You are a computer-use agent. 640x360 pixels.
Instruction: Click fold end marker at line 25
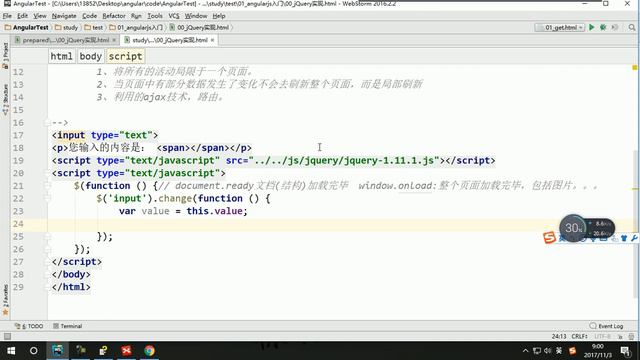click(47, 236)
